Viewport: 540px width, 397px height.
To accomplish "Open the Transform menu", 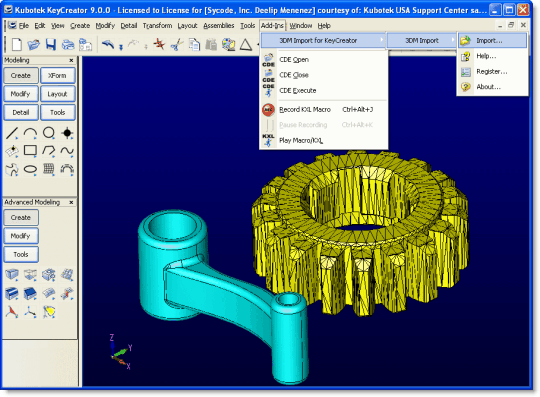I will tap(157, 25).
